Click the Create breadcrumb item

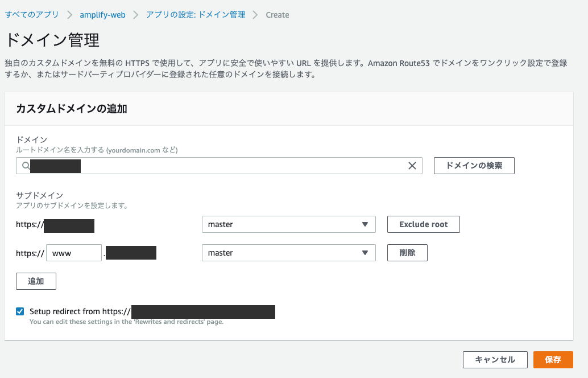pyautogui.click(x=278, y=15)
